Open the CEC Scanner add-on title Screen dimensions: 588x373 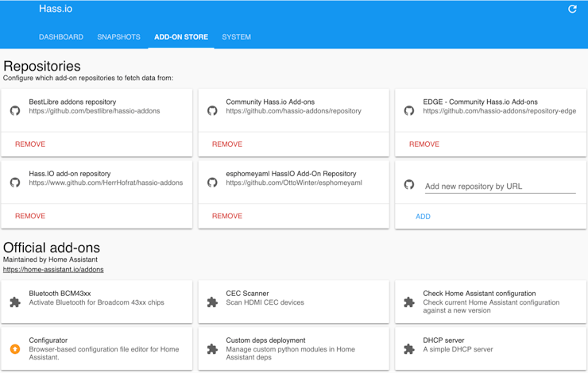247,293
